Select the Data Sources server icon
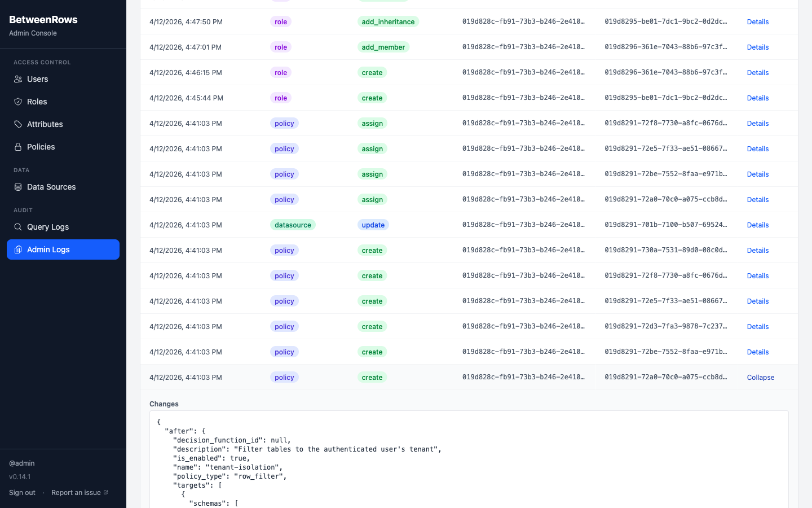This screenshot has width=812, height=508. (17, 187)
